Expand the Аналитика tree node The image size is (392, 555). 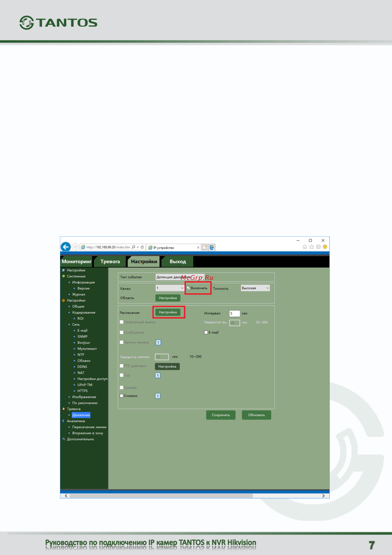pyautogui.click(x=76, y=421)
